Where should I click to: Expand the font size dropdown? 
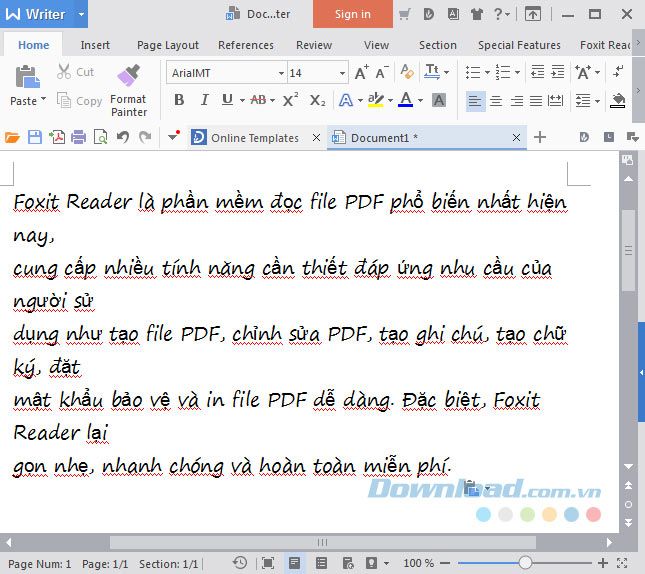coord(342,73)
